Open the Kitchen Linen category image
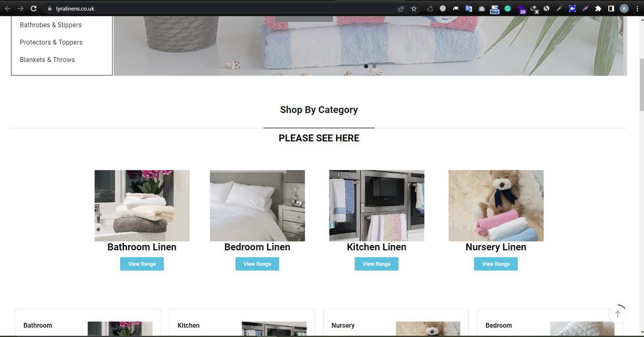The width and height of the screenshot is (644, 337). click(x=377, y=206)
